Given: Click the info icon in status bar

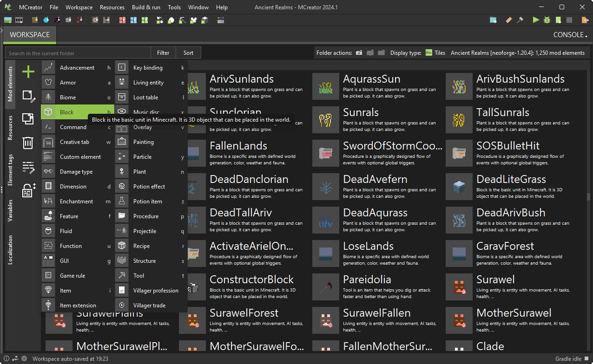Looking at the screenshot, I should coord(7,359).
